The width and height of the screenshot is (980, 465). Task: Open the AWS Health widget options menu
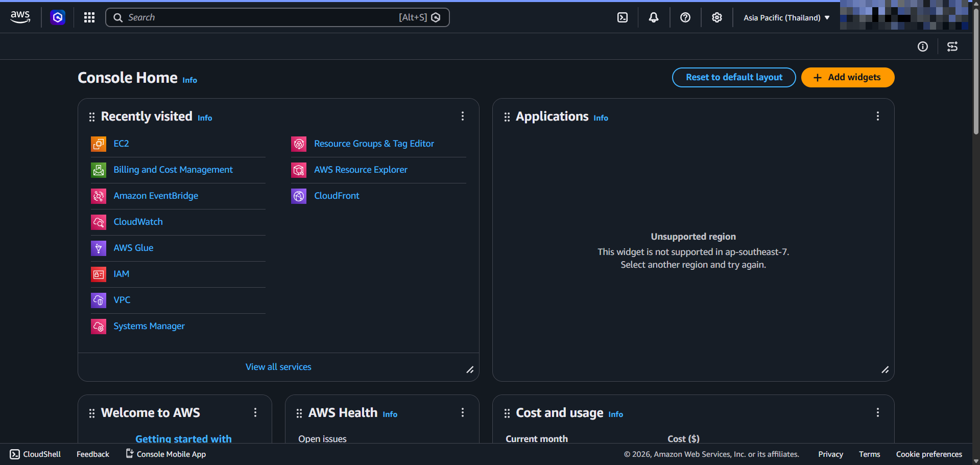463,412
